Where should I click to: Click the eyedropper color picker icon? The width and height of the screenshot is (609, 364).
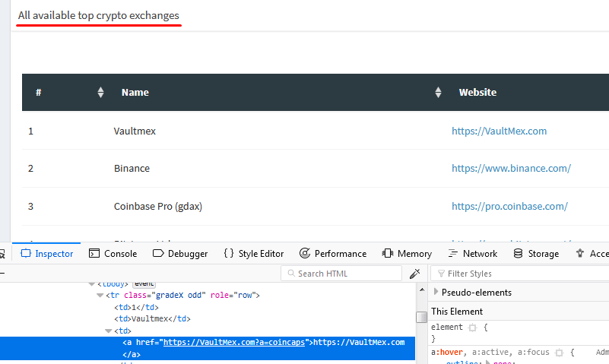[x=415, y=274]
